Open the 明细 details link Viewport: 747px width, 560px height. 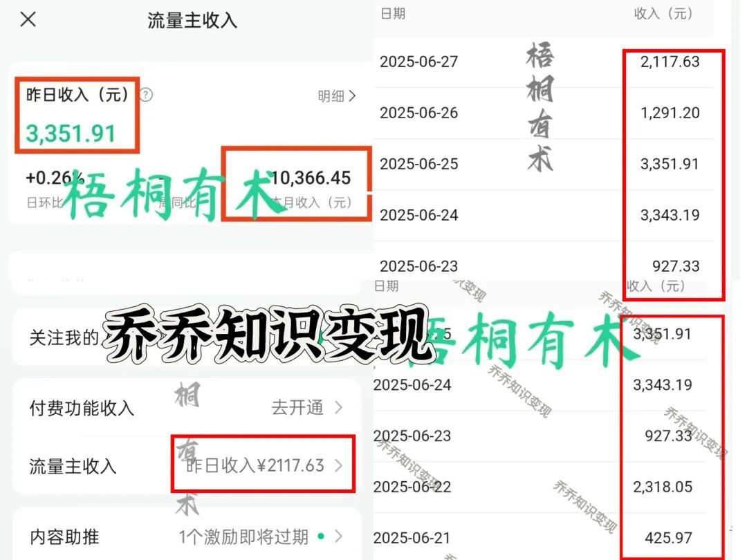337,96
